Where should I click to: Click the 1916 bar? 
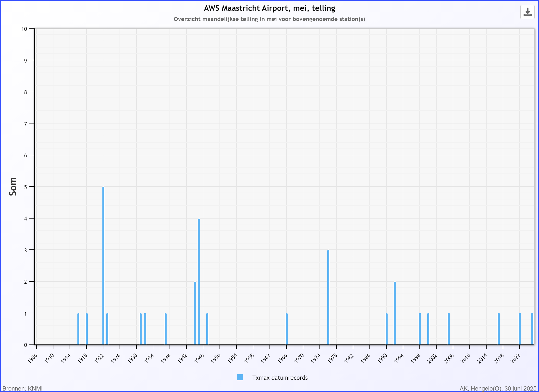click(x=78, y=329)
